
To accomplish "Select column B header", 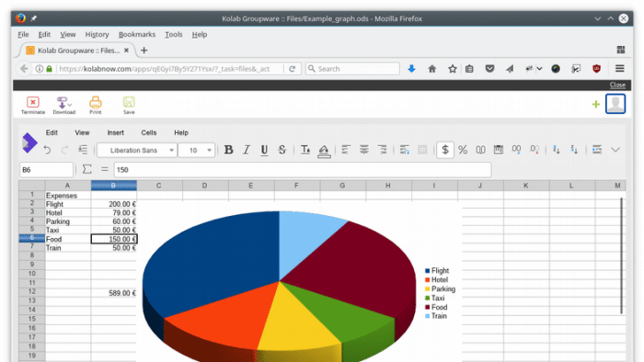I will tap(113, 186).
